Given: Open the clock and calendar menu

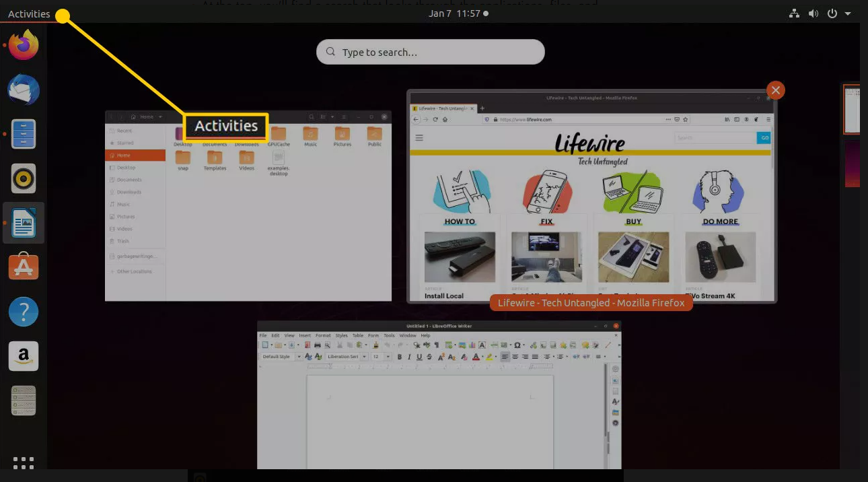Looking at the screenshot, I should click(x=458, y=13).
